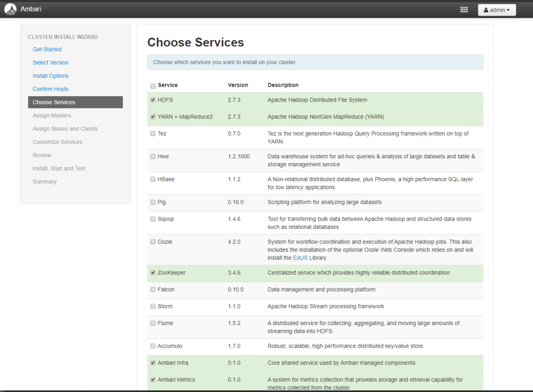
Task: Uncheck the HDFS service checkbox
Action: point(153,100)
